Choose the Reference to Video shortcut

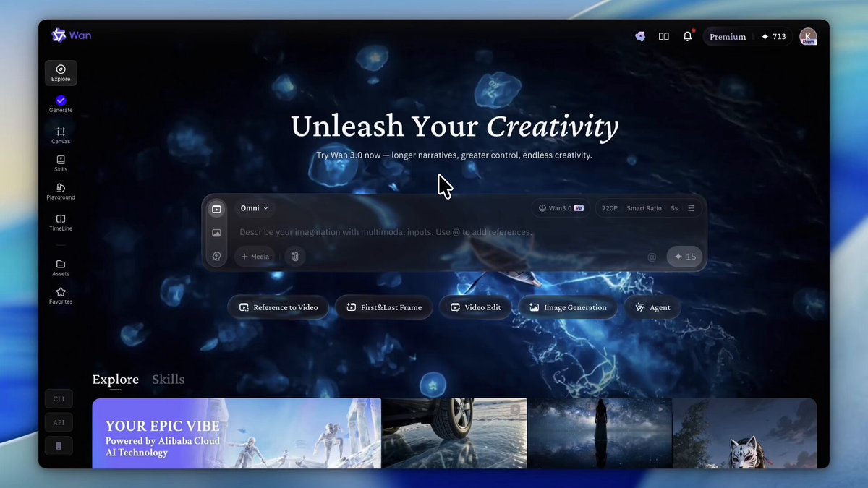click(278, 307)
